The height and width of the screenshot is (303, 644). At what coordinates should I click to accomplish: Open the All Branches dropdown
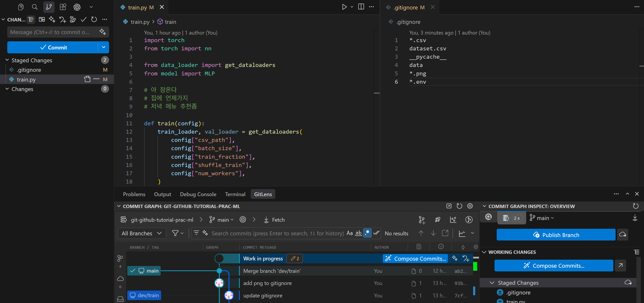pos(142,233)
